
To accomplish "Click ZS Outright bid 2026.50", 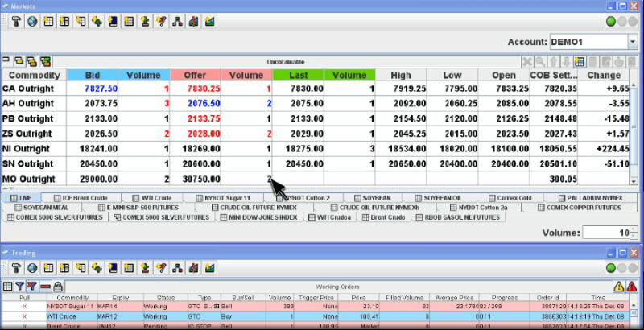I will (101, 134).
